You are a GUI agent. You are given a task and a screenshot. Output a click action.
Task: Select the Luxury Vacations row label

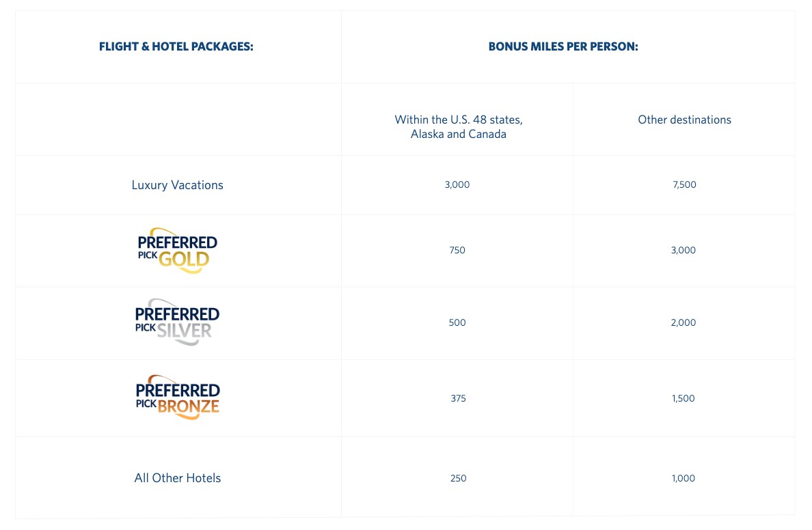177,185
